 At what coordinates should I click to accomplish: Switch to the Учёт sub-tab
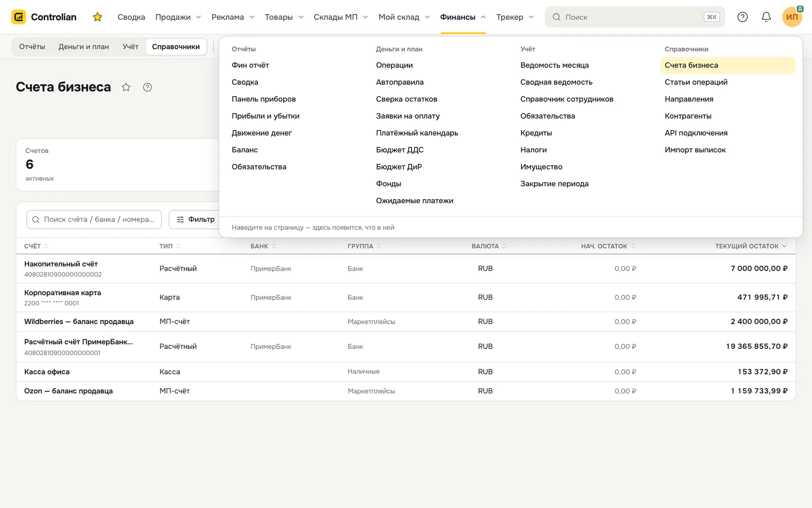tap(130, 47)
